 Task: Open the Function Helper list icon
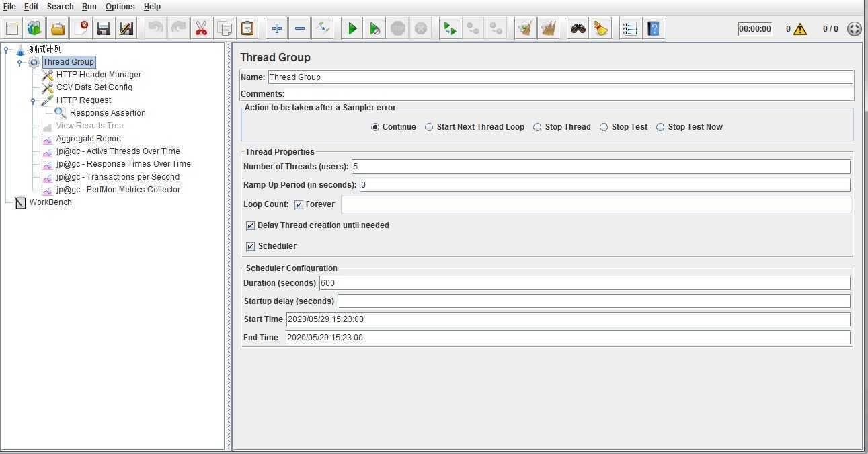point(630,28)
